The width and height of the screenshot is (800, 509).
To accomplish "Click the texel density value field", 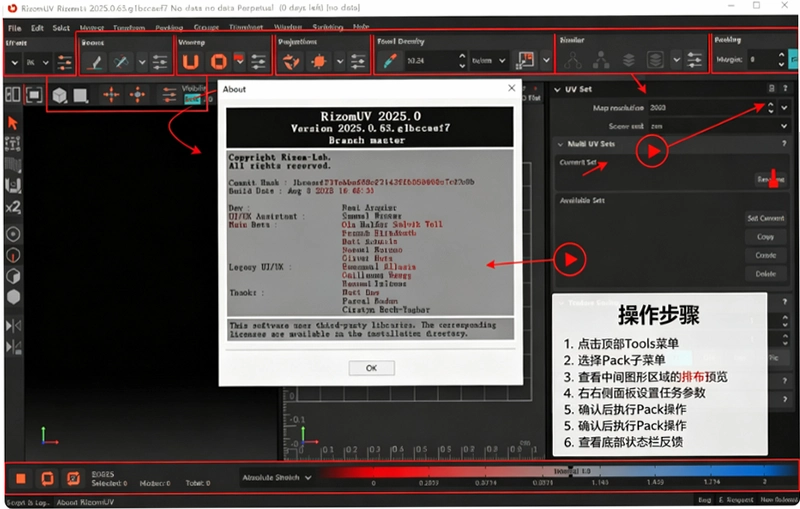I will (430, 61).
